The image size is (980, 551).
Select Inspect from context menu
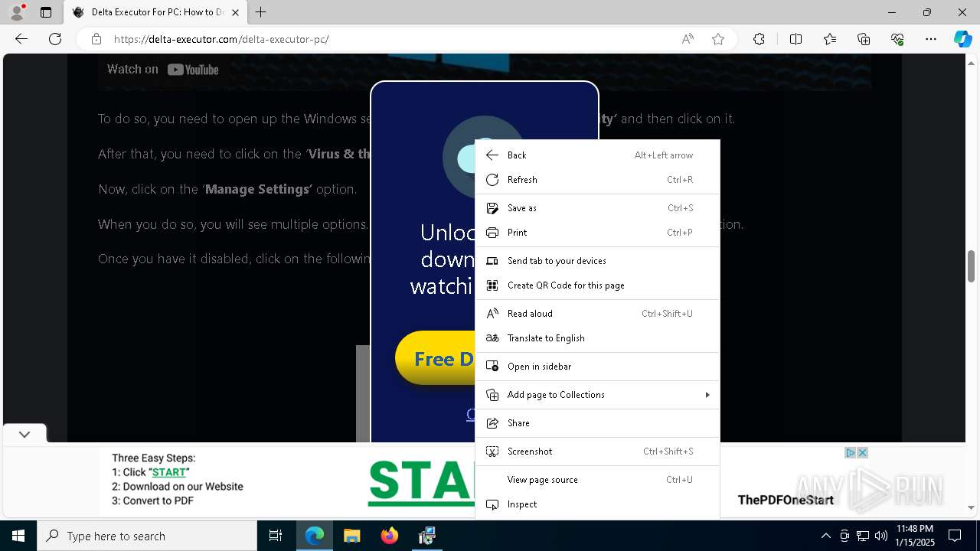[597, 504]
